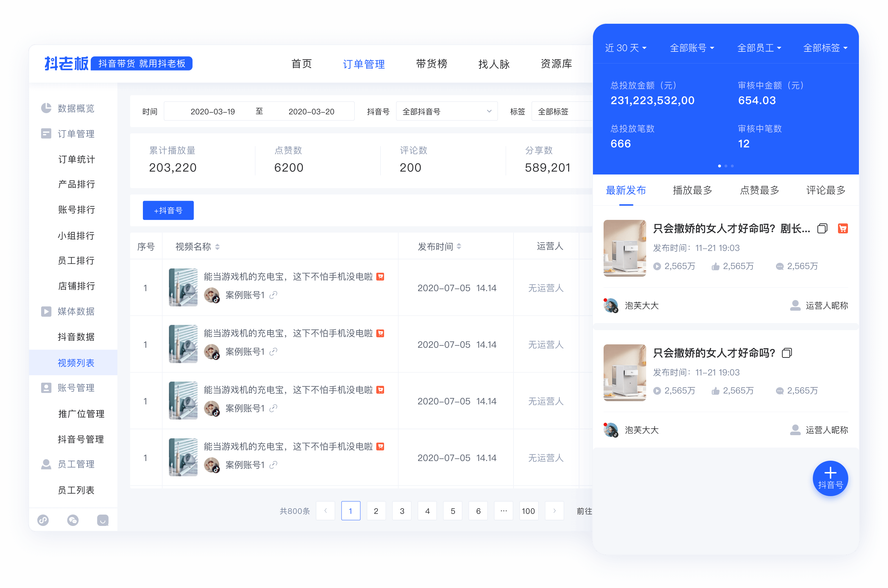Click the floating blue 抖音号 plus button
Image resolution: width=888 pixels, height=588 pixels.
coord(831,478)
